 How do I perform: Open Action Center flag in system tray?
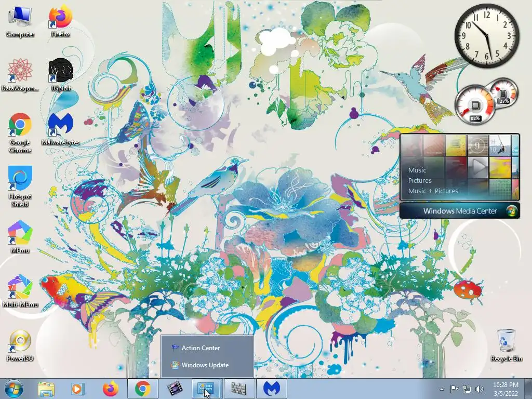pos(454,389)
